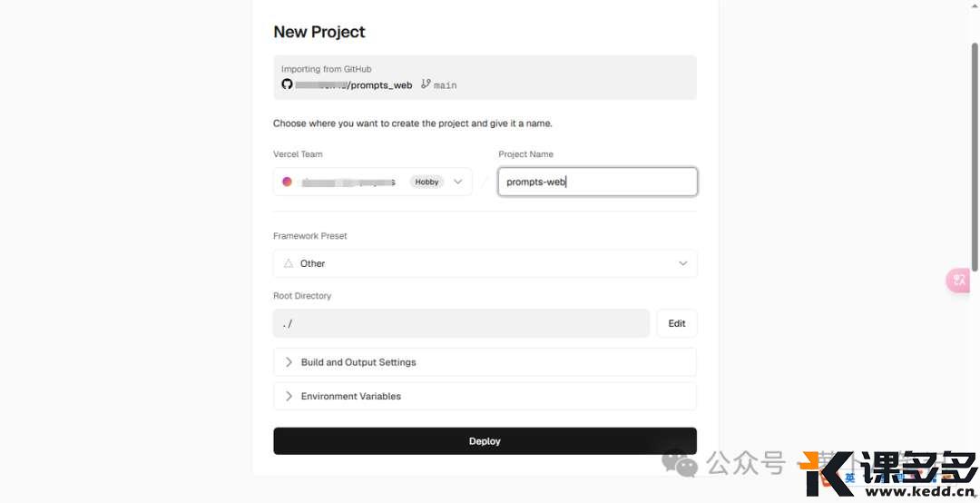The image size is (980, 503).
Task: Click the pink translate floating icon
Action: [x=958, y=280]
